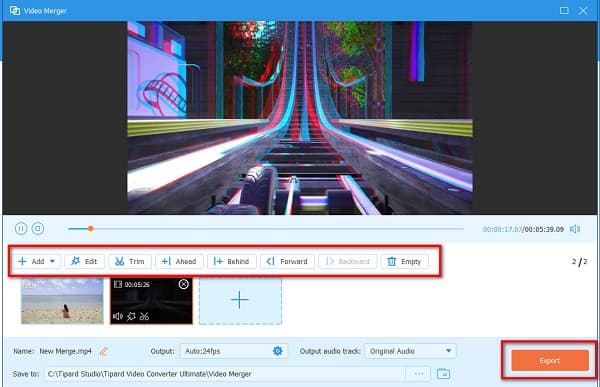
Task: Click the greyed Backward button
Action: coord(347,261)
